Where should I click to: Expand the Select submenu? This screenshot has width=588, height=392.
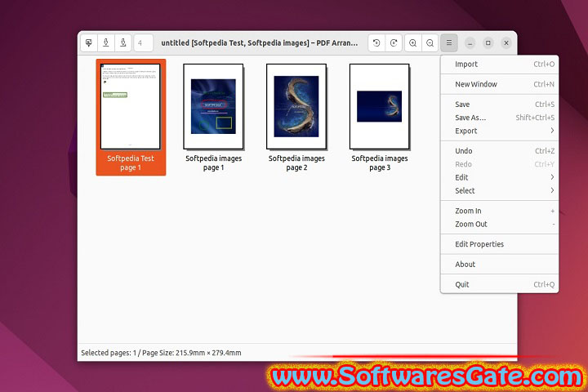[500, 190]
